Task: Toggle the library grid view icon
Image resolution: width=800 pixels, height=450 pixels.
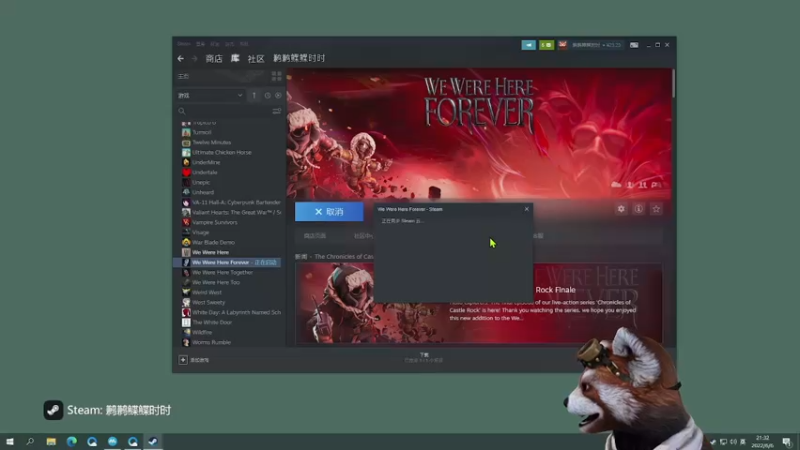Action: pos(277,77)
